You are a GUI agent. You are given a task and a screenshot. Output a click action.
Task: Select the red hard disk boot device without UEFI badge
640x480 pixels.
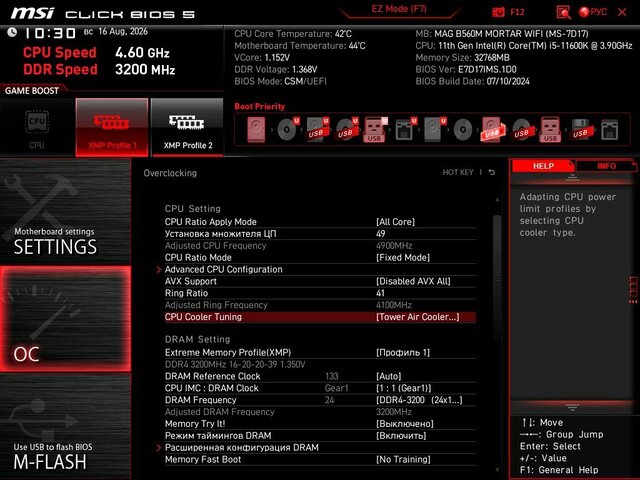pos(256,130)
